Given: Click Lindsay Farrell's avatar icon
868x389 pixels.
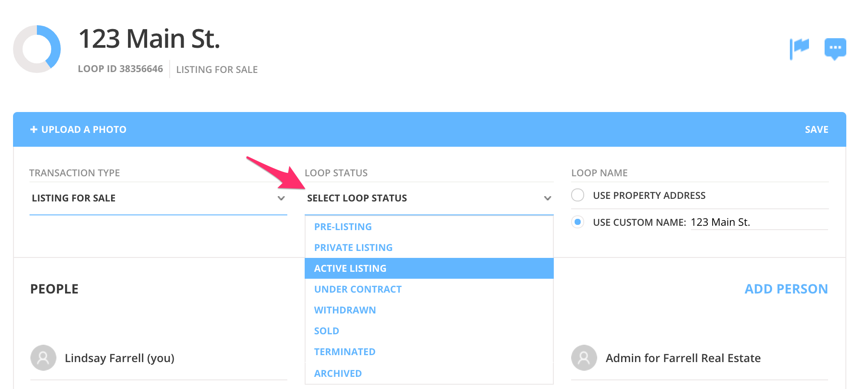Looking at the screenshot, I should tap(43, 358).
